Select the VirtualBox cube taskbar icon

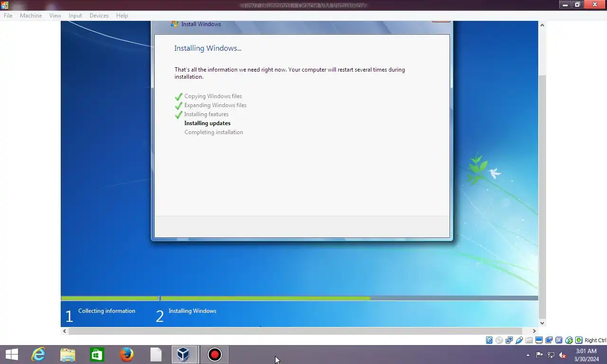point(184,355)
